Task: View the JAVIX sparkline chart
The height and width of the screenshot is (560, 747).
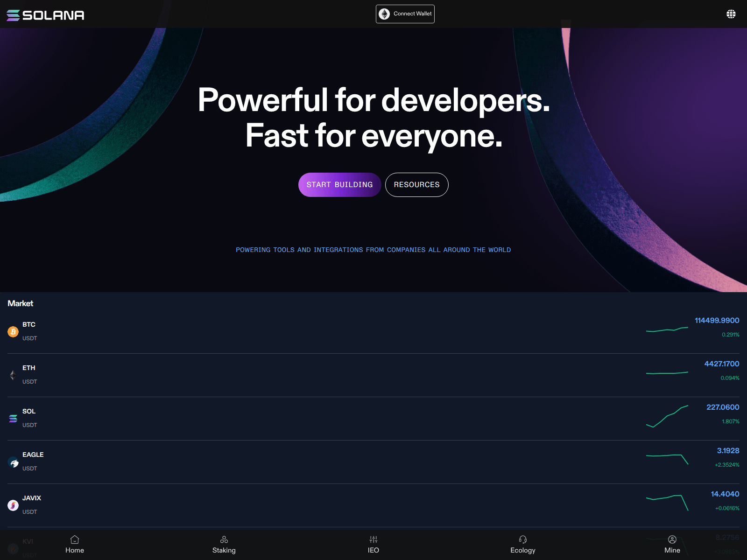Action: point(667,503)
